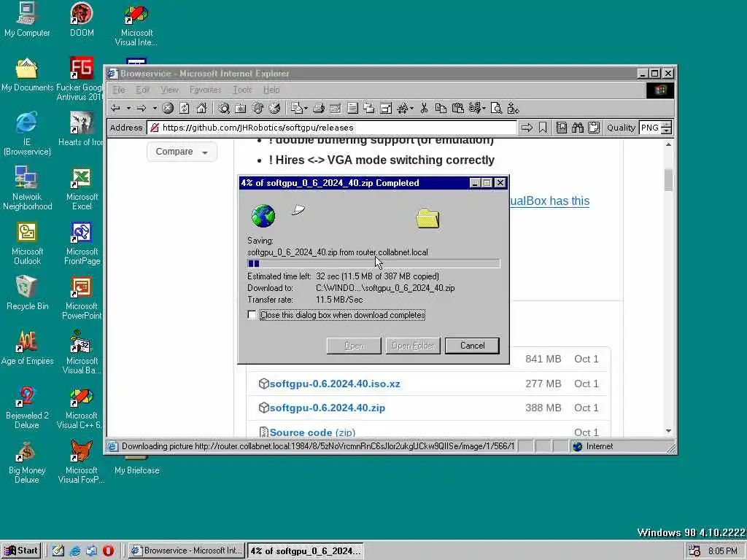Click the Source code (zip) link
Image resolution: width=747 pixels, height=560 pixels.
coord(312,432)
